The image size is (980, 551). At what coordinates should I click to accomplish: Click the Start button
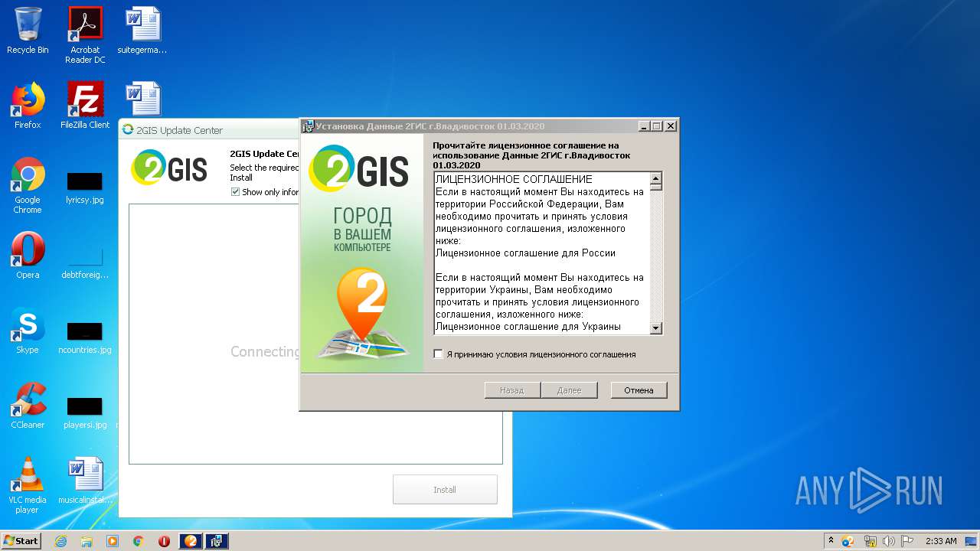(21, 541)
